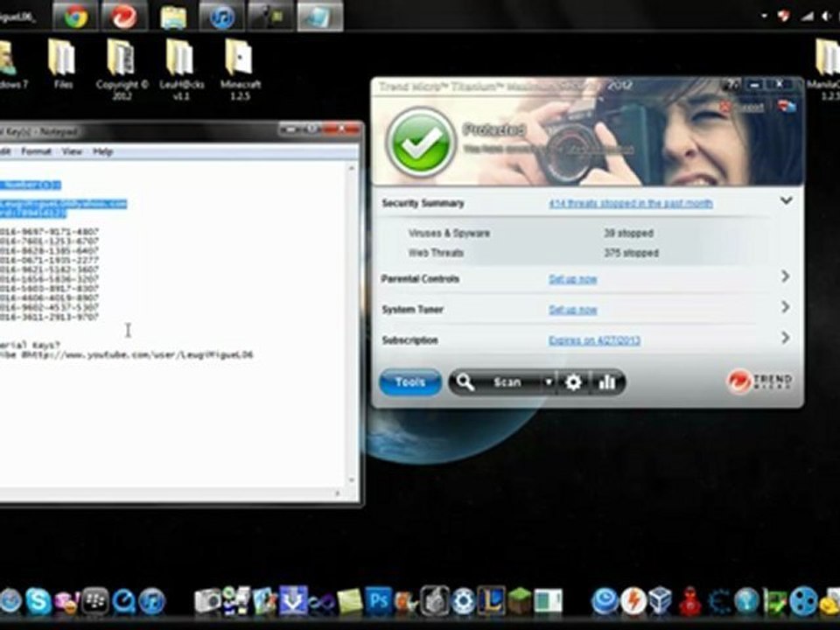This screenshot has width=840, height=630.
Task: Click the Notepad scrollbar down arrow
Action: pyautogui.click(x=352, y=480)
